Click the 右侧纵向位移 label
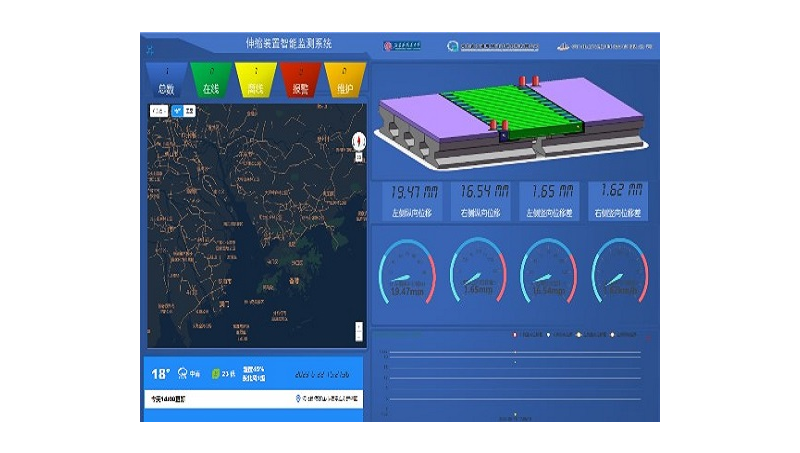Viewport: 800px width, 453px height. click(480, 213)
